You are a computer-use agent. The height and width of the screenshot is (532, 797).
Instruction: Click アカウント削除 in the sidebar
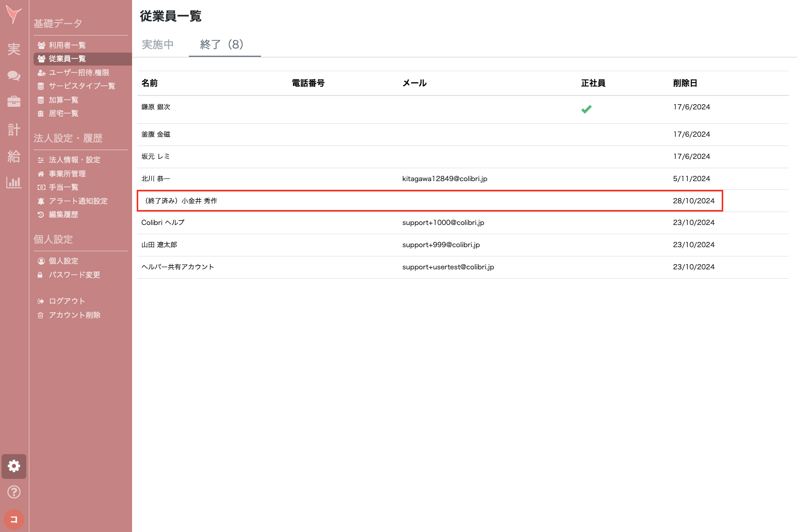tap(74, 315)
